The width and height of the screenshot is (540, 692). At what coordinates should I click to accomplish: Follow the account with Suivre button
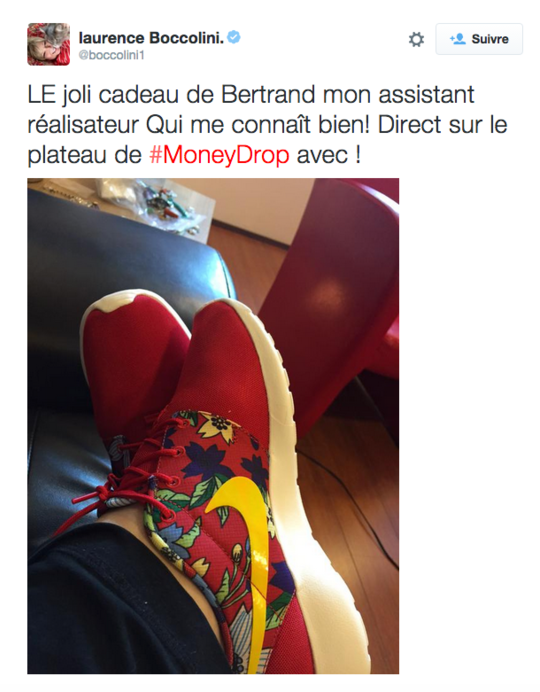tap(479, 39)
